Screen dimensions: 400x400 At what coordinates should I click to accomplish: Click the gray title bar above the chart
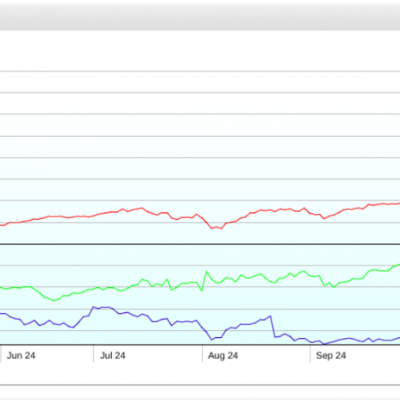200,17
